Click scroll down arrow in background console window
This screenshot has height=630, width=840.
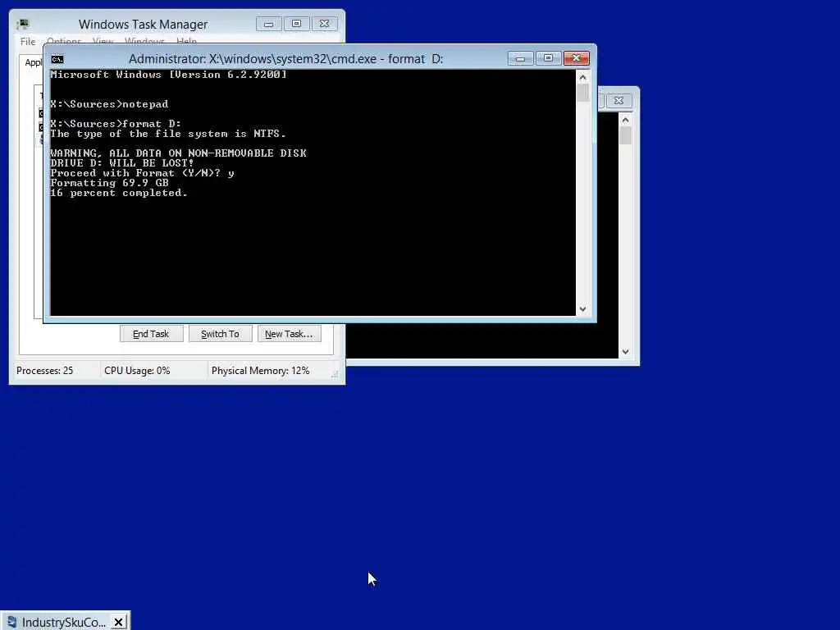[625, 352]
